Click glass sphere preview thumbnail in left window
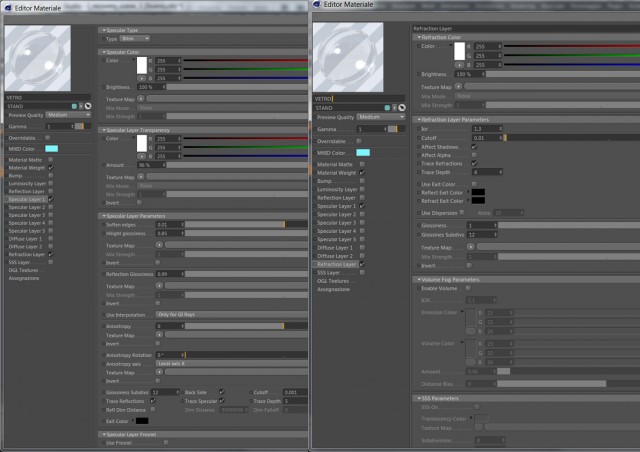 tap(38, 58)
